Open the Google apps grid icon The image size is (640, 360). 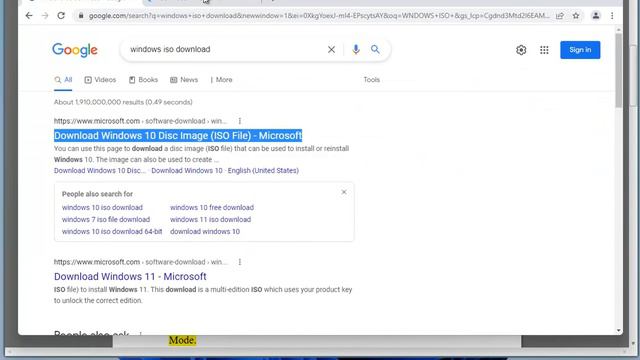pyautogui.click(x=544, y=50)
